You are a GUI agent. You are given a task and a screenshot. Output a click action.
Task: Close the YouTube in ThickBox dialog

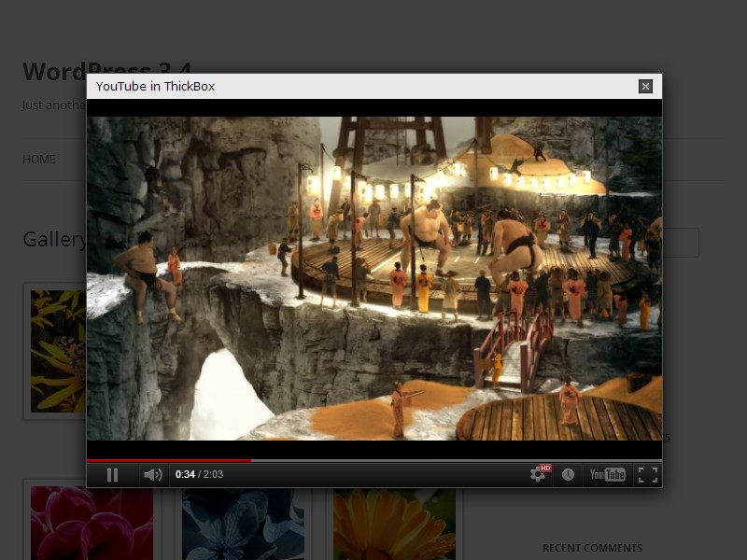click(x=645, y=86)
